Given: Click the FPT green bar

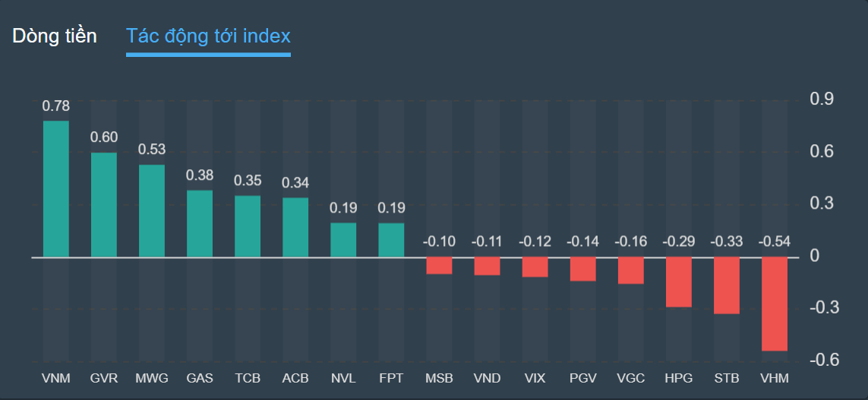Looking at the screenshot, I should click(391, 240).
